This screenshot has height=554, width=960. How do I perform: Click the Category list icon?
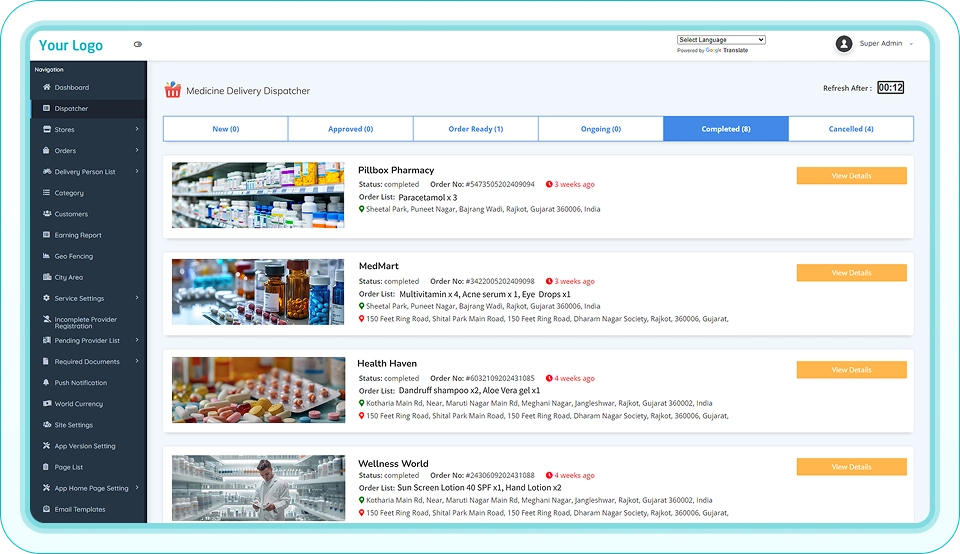click(x=47, y=193)
